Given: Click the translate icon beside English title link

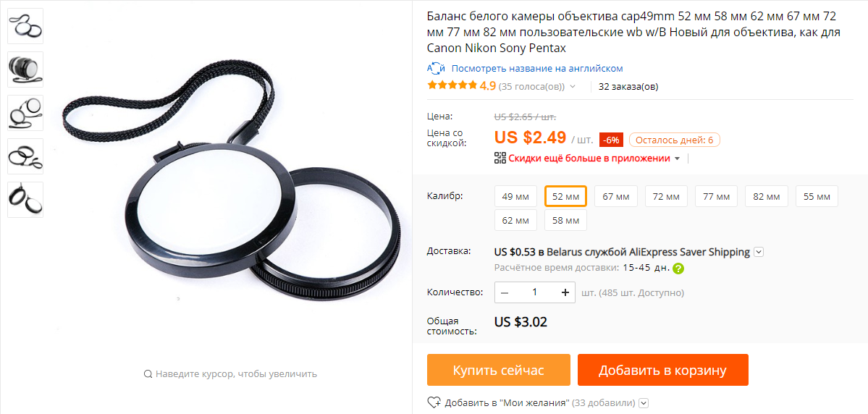Looking at the screenshot, I should (436, 69).
